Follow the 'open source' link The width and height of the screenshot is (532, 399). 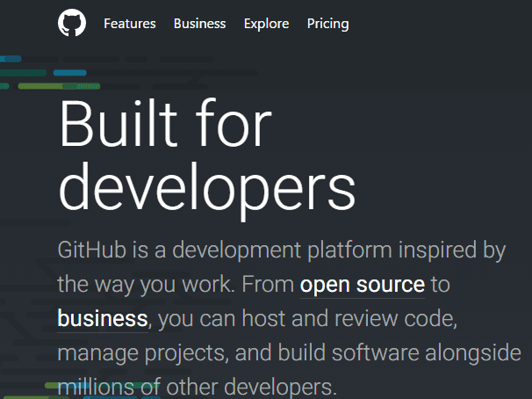click(363, 285)
